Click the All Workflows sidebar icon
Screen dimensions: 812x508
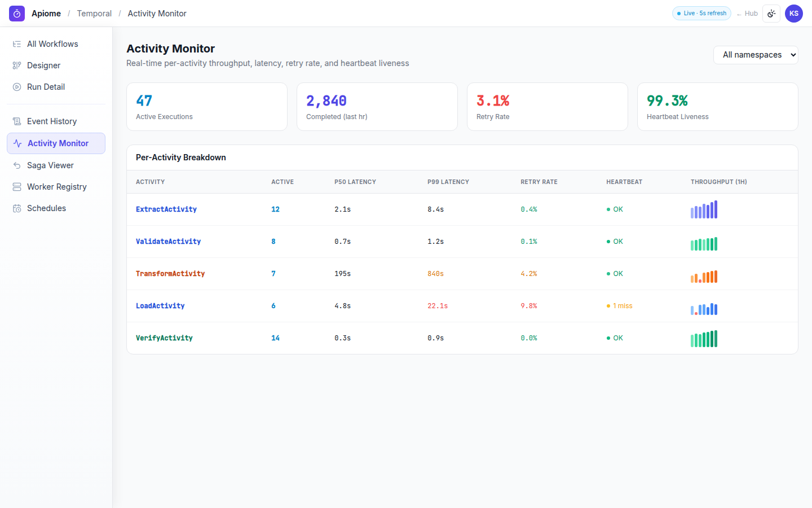17,44
